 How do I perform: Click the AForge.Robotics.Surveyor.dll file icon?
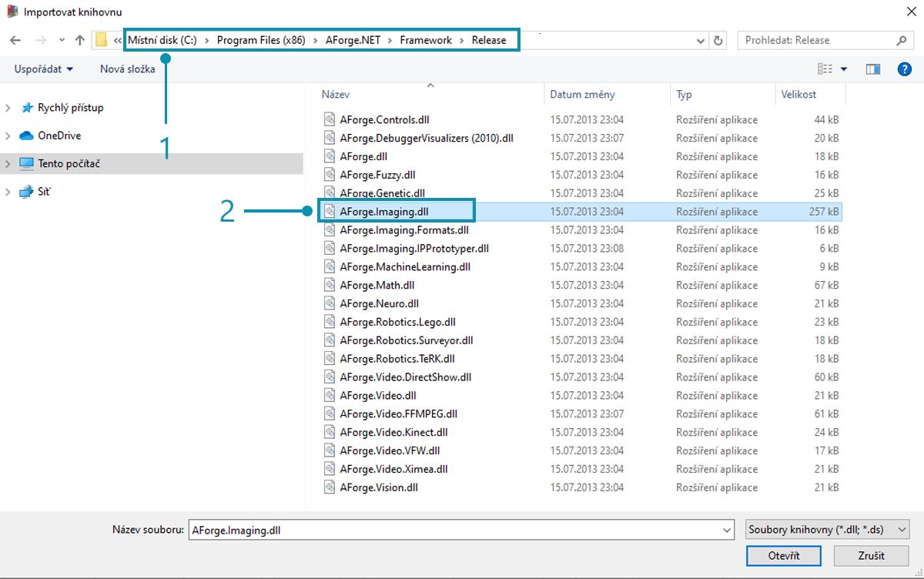point(330,340)
